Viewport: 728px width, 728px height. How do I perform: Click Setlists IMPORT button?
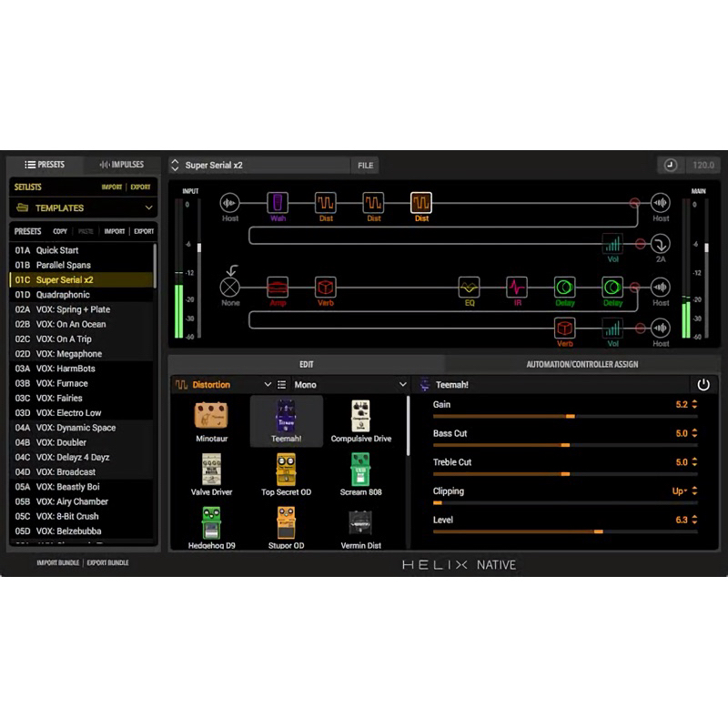point(111,187)
